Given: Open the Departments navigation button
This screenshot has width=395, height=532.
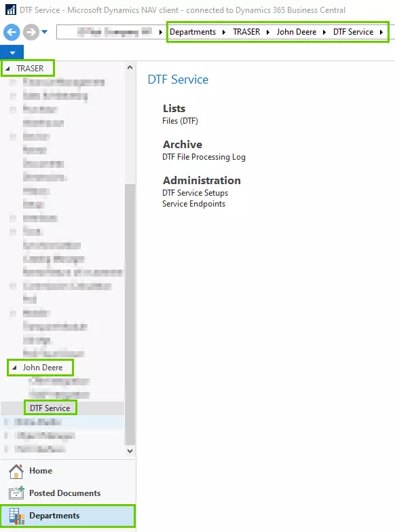Looking at the screenshot, I should tap(68, 516).
